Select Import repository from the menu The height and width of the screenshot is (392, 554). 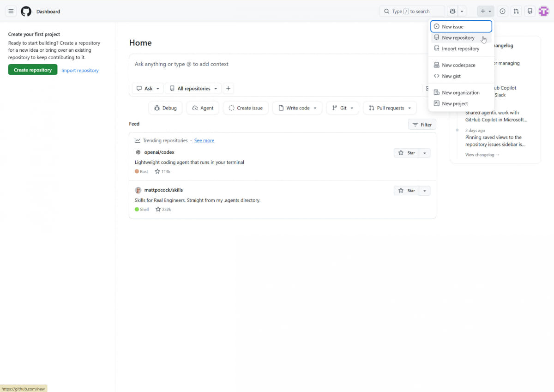click(461, 49)
